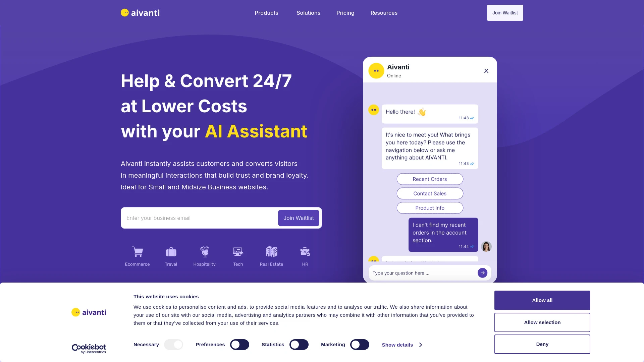Toggle the Marketing cookies switch

tap(360, 344)
